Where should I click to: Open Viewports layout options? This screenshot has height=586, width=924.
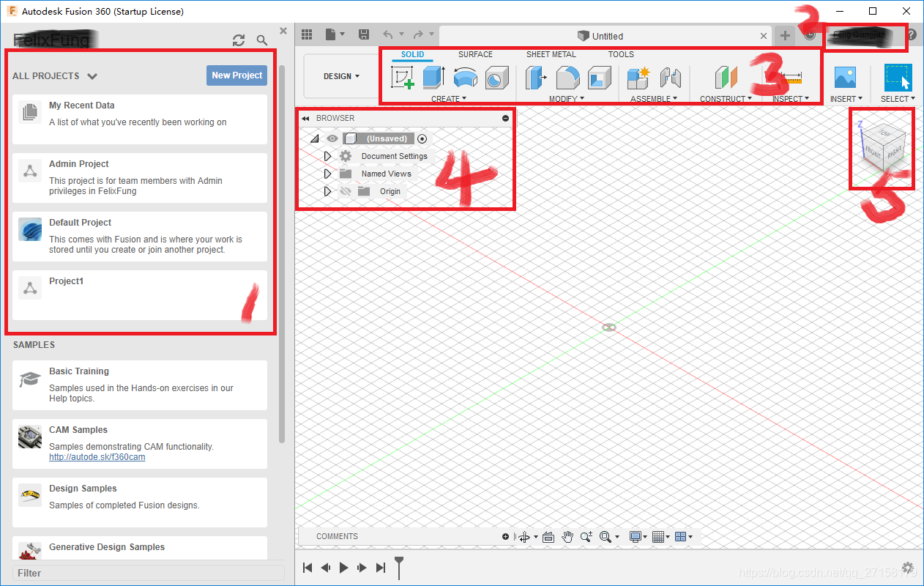tap(680, 537)
